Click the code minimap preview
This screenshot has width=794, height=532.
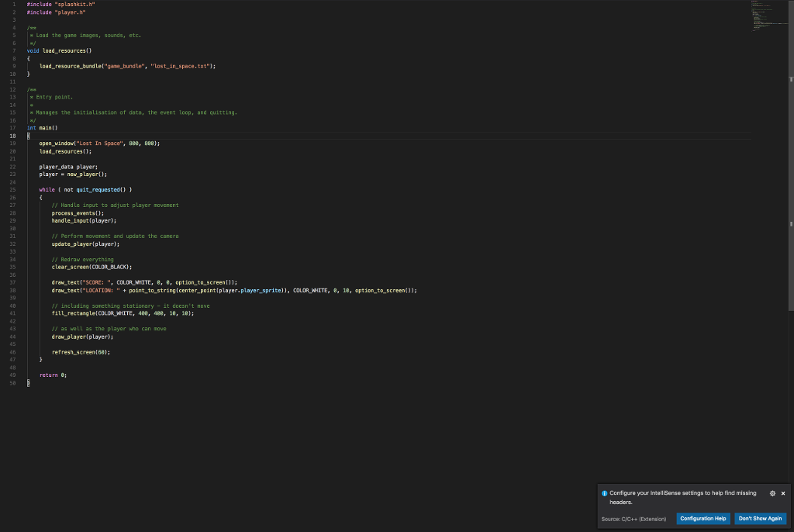point(768,16)
